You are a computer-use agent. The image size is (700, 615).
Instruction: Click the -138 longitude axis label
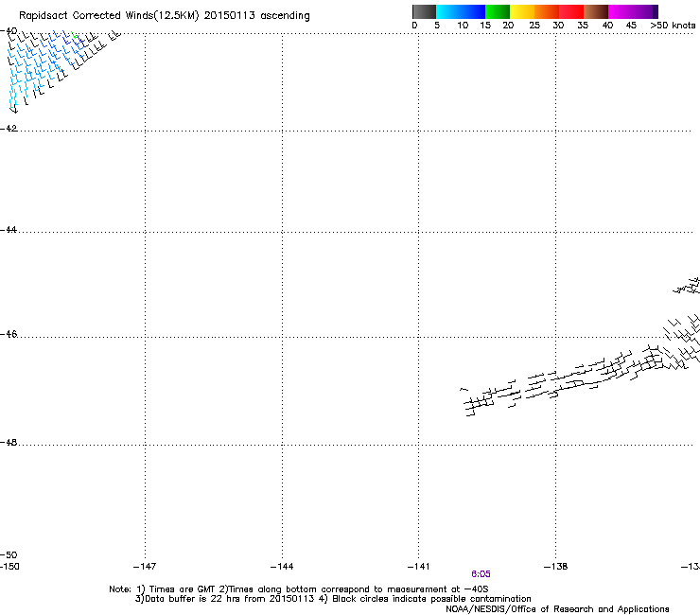pos(555,567)
